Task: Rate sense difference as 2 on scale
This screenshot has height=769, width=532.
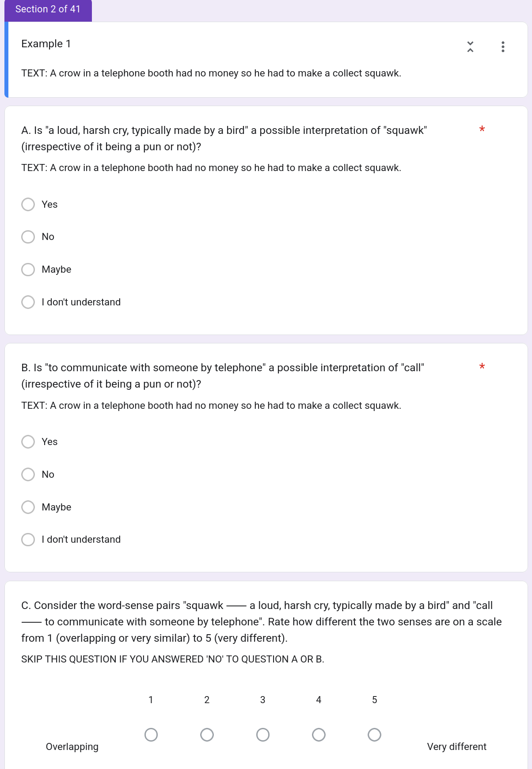Action: 207,735
